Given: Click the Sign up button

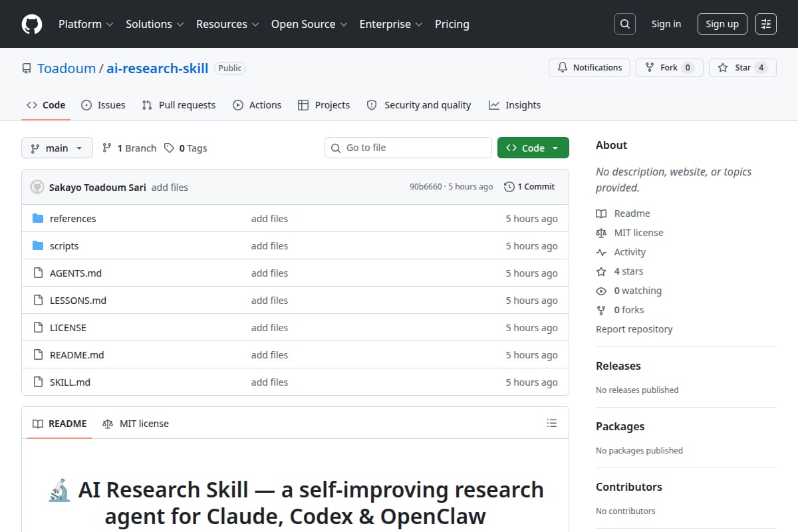Looking at the screenshot, I should (x=722, y=24).
